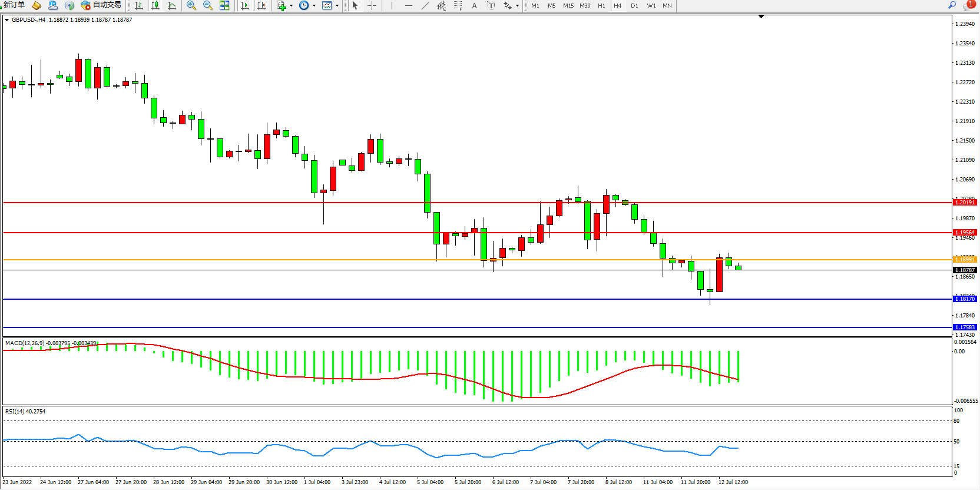This screenshot has width=980, height=490.
Task: Choose the Fibonacci retracement tool
Action: pyautogui.click(x=458, y=5)
